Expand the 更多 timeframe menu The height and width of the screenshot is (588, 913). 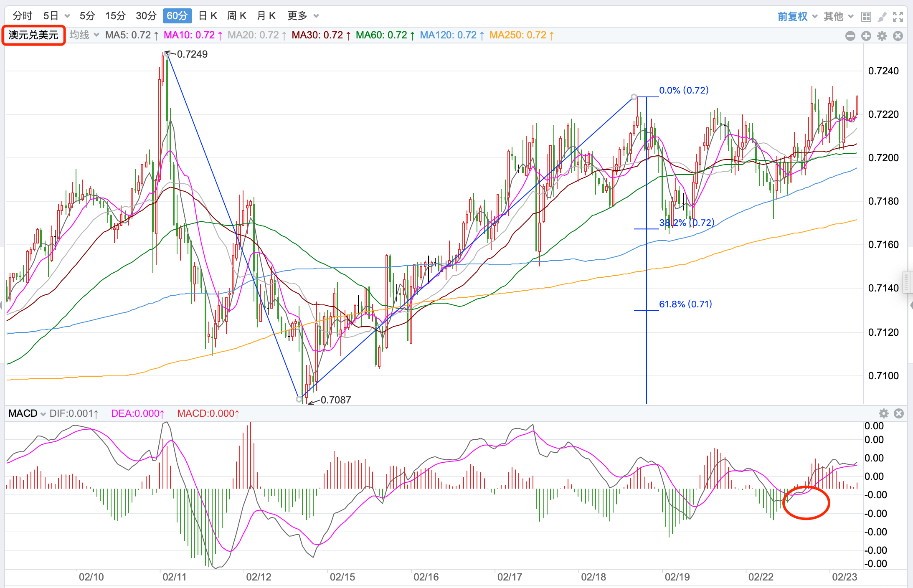tap(303, 16)
